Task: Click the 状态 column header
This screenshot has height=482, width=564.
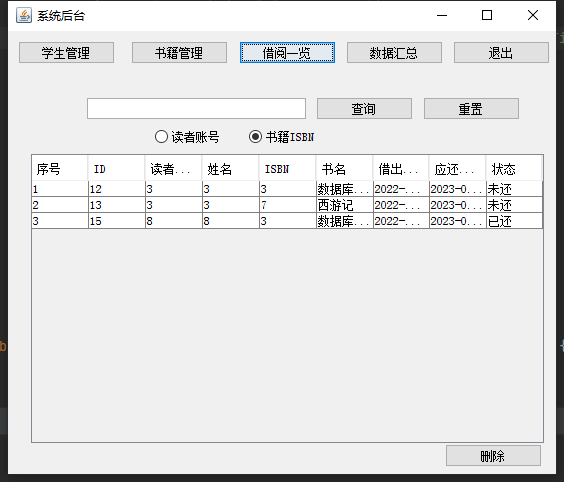Action: [514, 168]
